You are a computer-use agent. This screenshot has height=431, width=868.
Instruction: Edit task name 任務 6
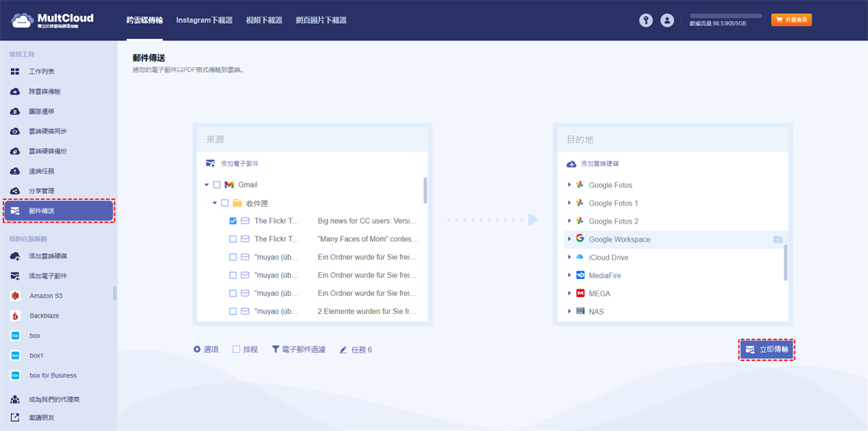pos(356,349)
